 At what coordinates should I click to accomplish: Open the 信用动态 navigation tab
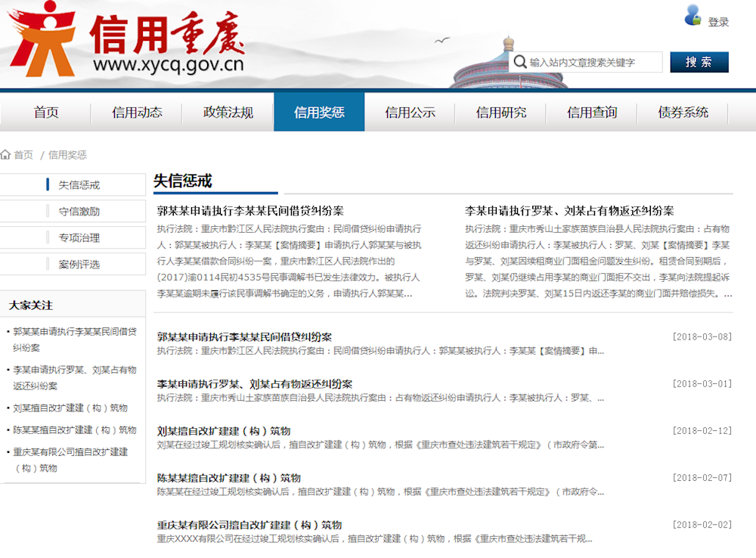pos(137,113)
